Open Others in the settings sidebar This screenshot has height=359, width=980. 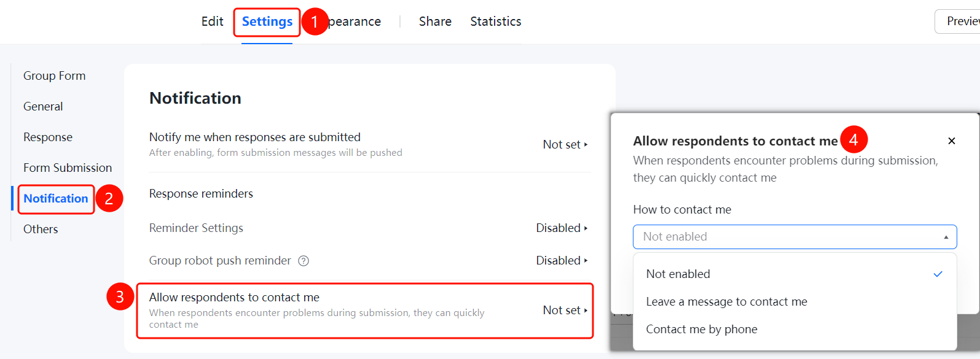click(41, 230)
